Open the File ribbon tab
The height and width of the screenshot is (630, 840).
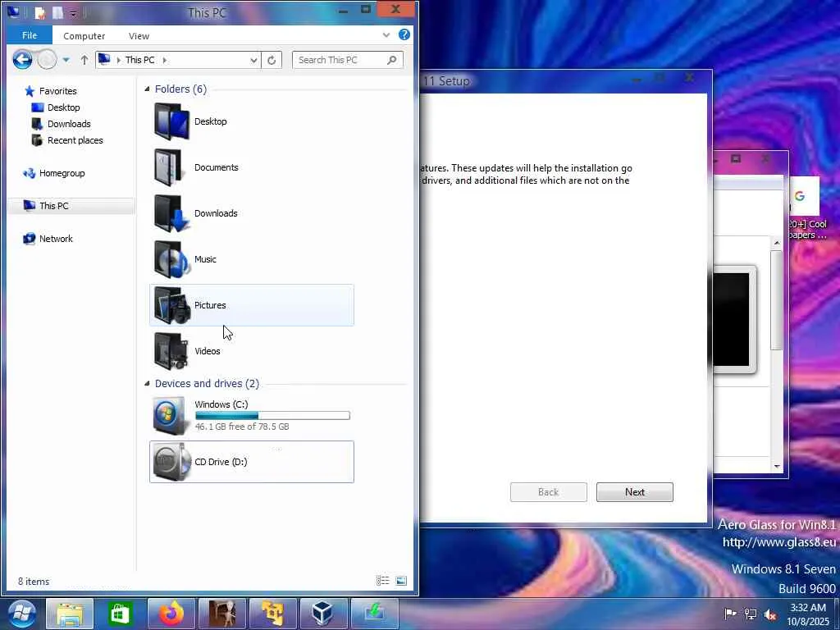(x=30, y=35)
